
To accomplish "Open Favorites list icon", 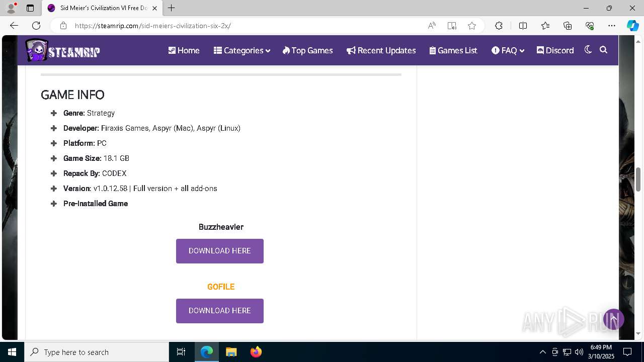I will click(x=545, y=26).
